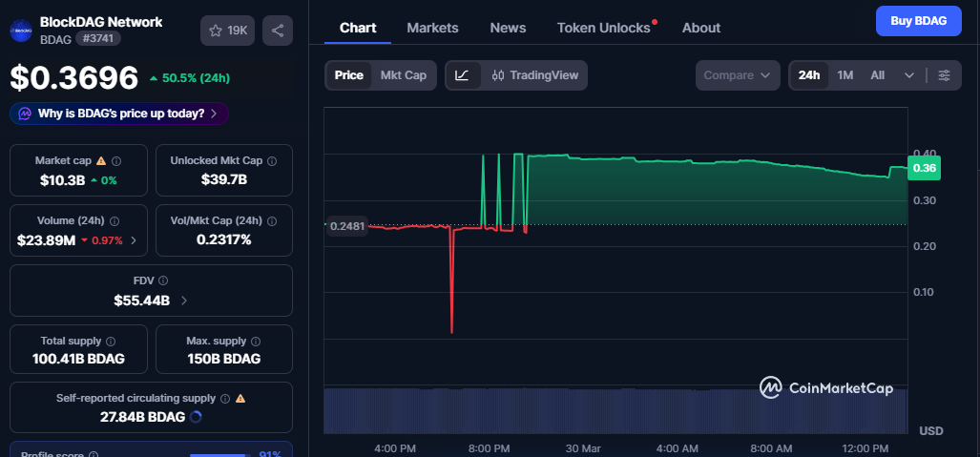Select the 1M time range
The image size is (980, 457).
pos(845,75)
